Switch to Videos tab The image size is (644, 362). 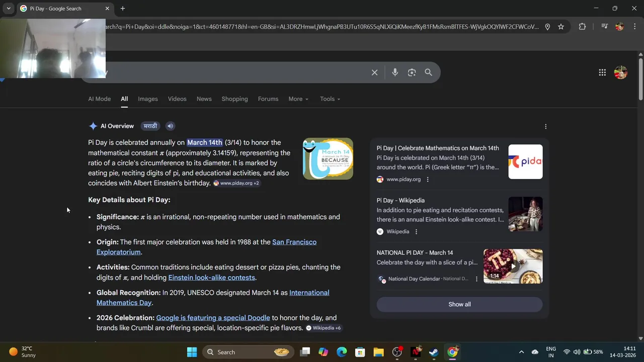177,99
